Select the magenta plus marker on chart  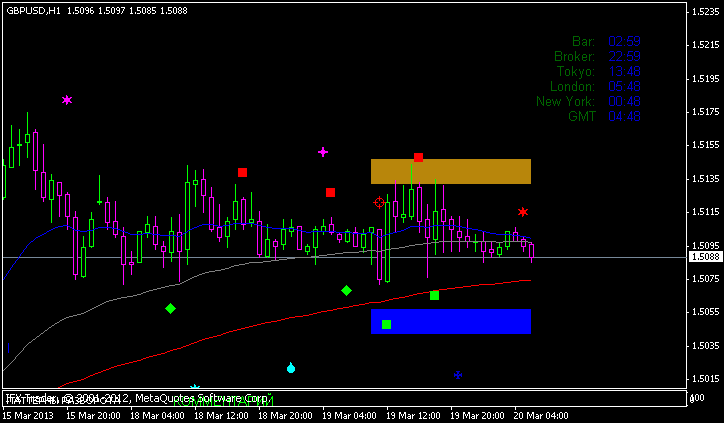coord(323,152)
